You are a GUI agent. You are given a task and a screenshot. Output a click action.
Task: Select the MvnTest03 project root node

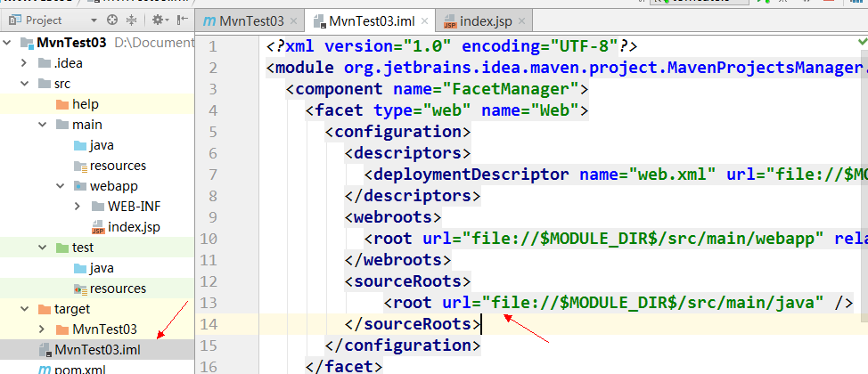point(71,43)
